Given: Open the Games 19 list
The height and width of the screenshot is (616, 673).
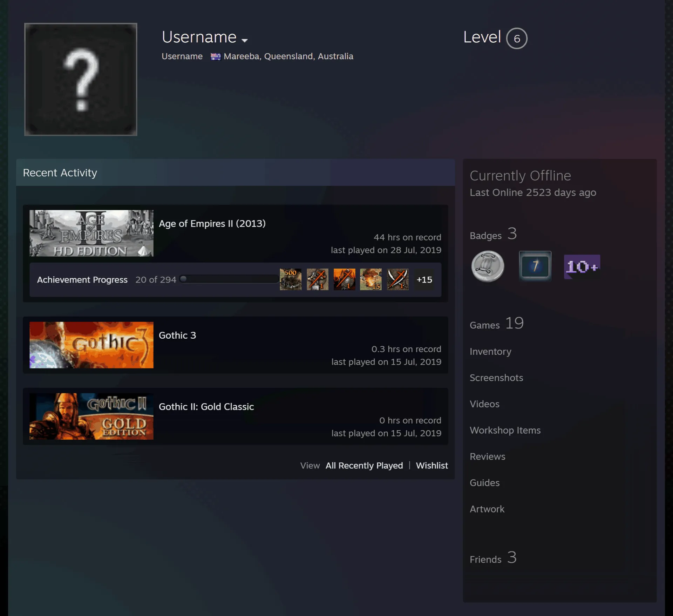Looking at the screenshot, I should click(x=497, y=324).
